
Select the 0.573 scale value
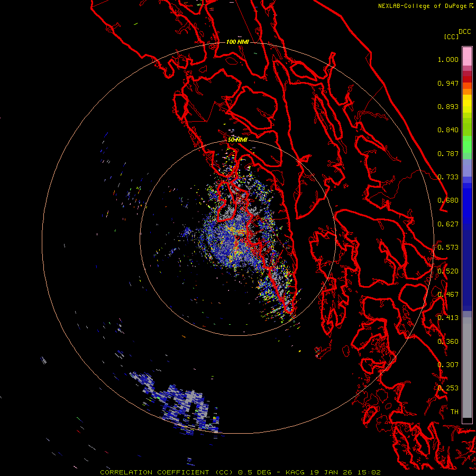(x=448, y=248)
